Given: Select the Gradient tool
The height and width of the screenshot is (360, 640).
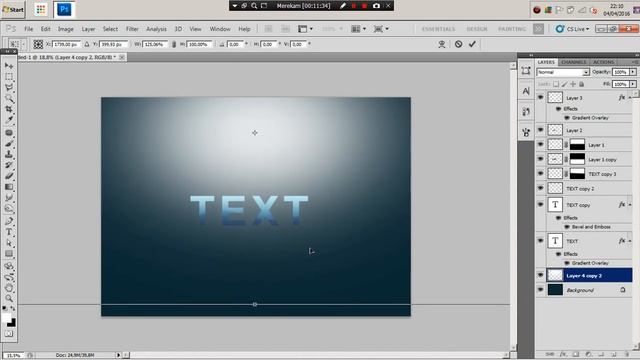Looking at the screenshot, I should 9,187.
